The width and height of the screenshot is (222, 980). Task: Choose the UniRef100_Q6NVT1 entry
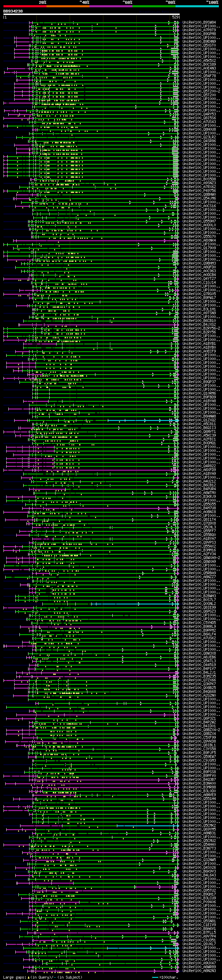(199, 431)
